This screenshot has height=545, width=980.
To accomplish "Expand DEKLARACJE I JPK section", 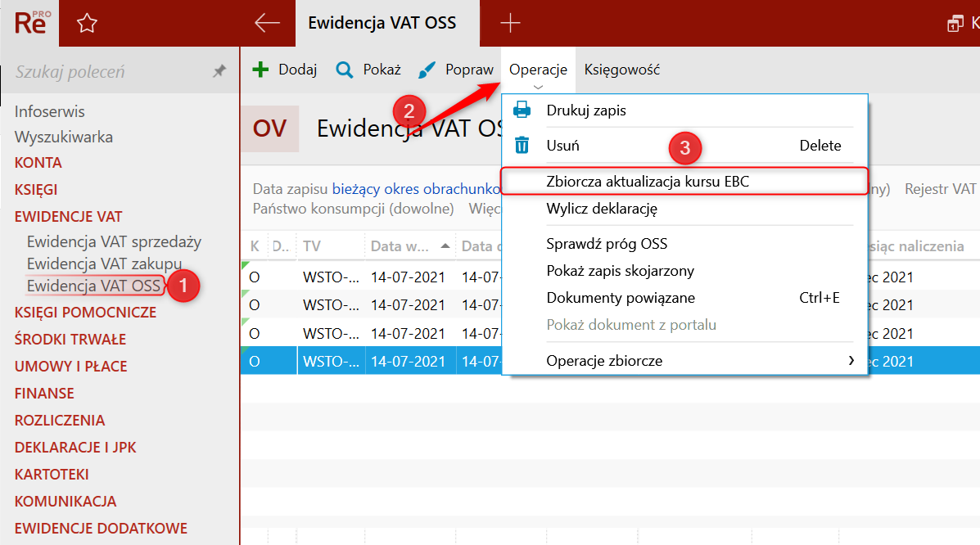I will [75, 447].
